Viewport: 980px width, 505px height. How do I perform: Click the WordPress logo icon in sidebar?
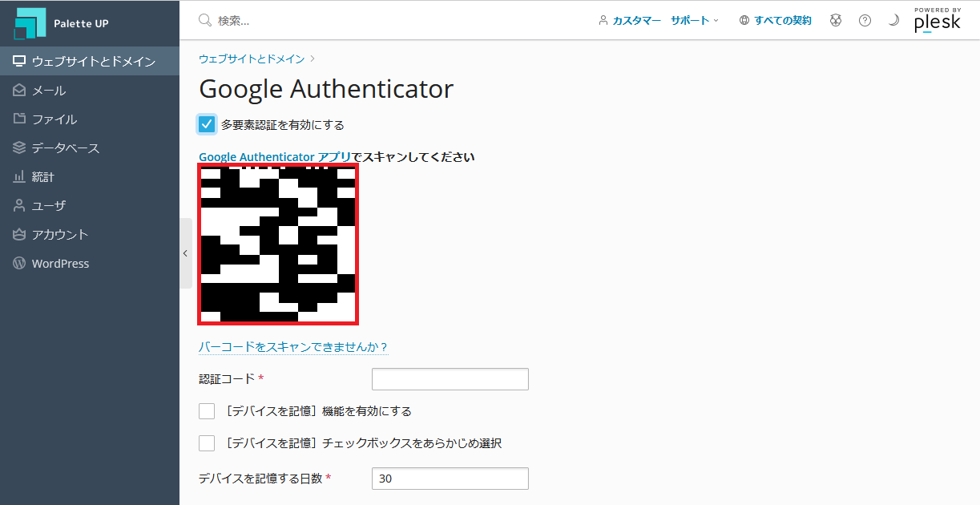tap(19, 263)
